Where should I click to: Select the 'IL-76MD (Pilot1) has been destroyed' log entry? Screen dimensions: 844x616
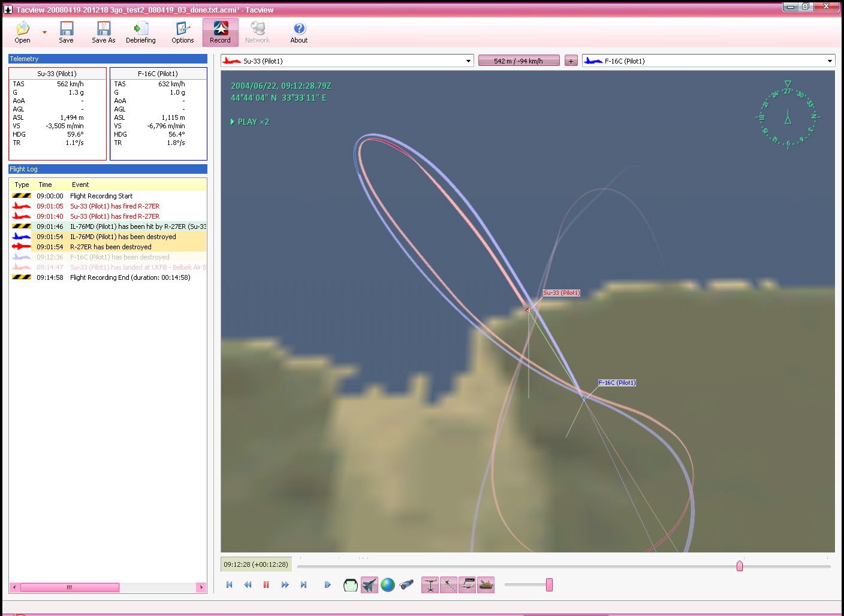click(123, 237)
